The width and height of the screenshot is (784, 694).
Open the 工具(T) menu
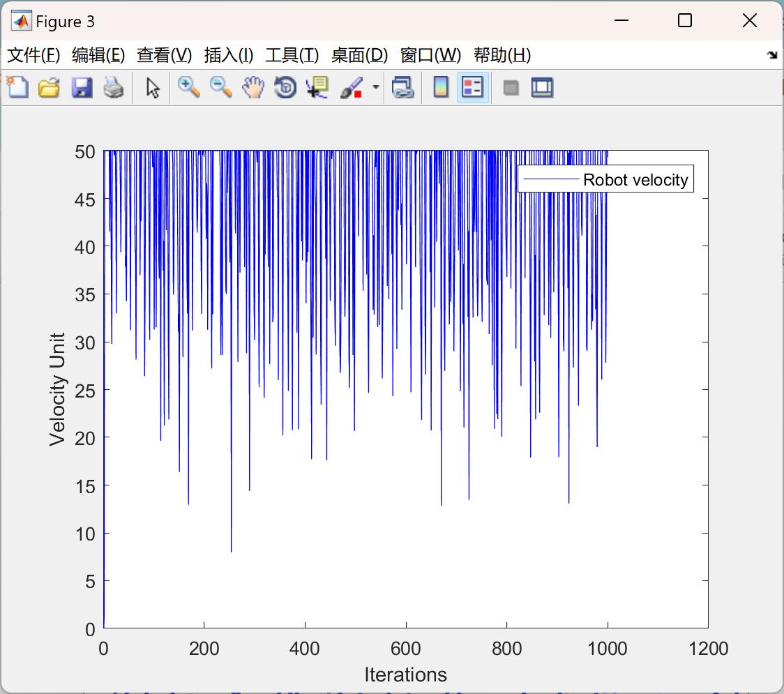(x=292, y=55)
